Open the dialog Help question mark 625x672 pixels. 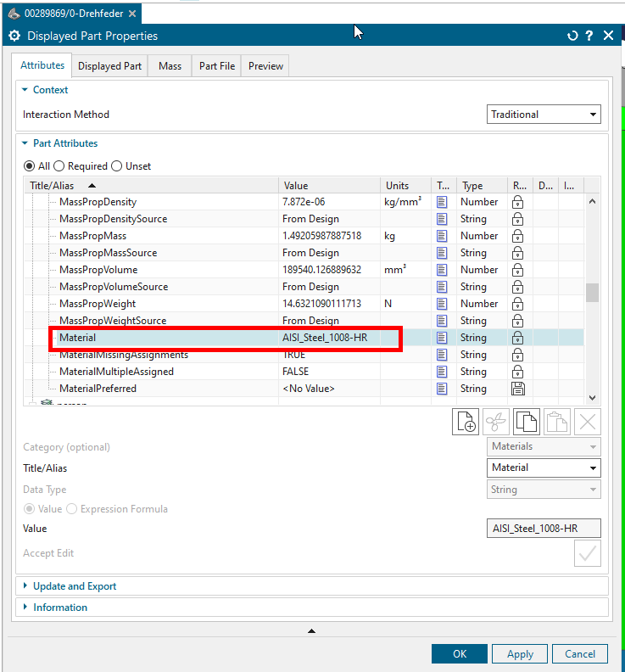click(589, 36)
